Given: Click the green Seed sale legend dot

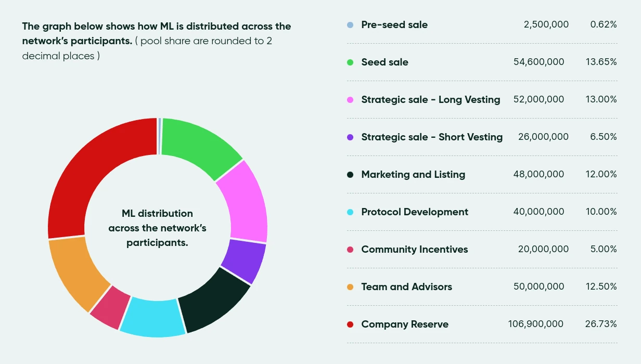Looking at the screenshot, I should [350, 62].
